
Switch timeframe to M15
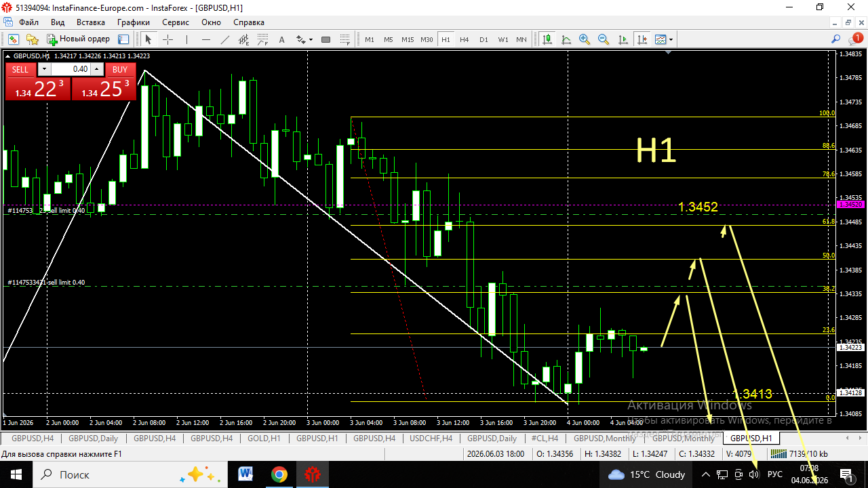[x=408, y=39]
